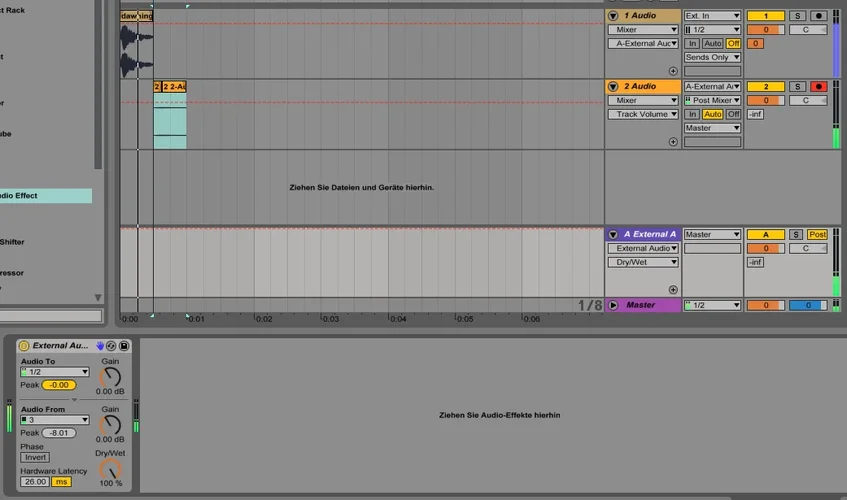Viewport: 847px width, 500px height.
Task: Solo the 2 Audio track
Action: coord(797,86)
